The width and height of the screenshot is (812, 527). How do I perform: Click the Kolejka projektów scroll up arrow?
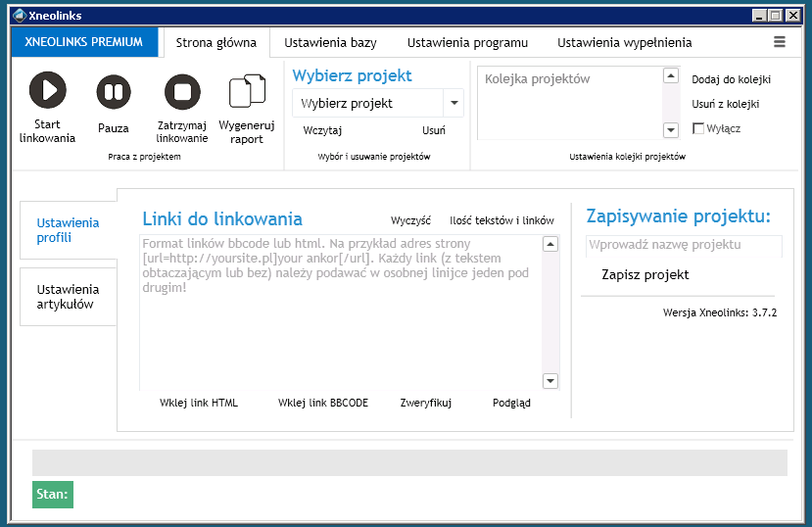[x=671, y=75]
